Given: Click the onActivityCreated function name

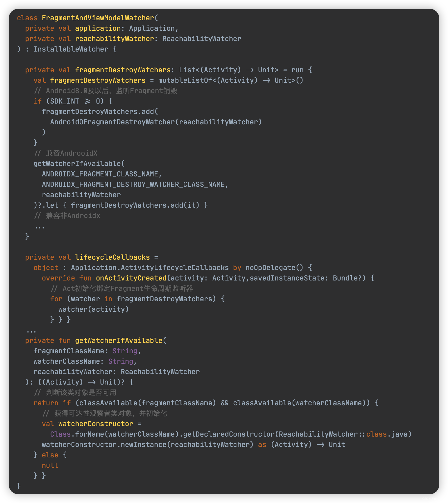Looking at the screenshot, I should click(x=131, y=278).
